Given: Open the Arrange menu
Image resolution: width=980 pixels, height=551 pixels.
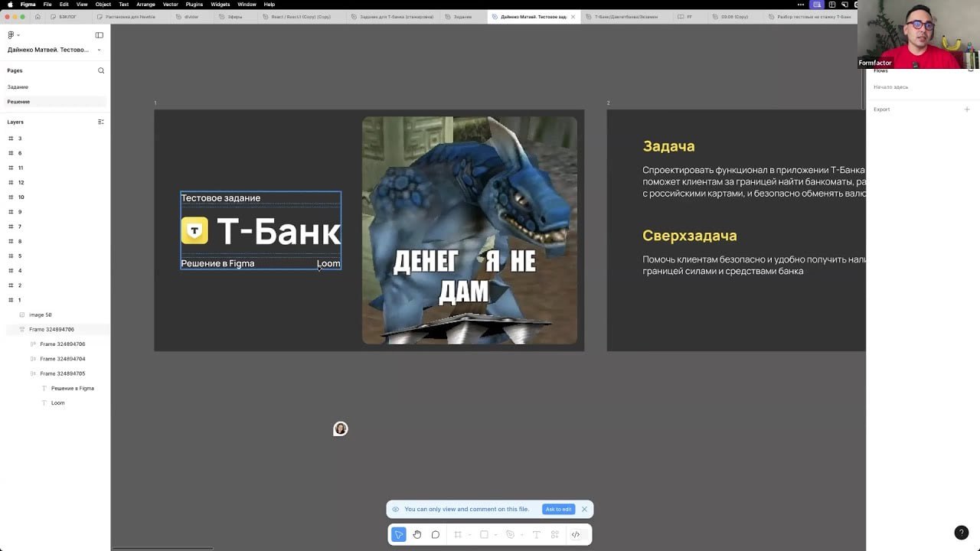Looking at the screenshot, I should (145, 5).
